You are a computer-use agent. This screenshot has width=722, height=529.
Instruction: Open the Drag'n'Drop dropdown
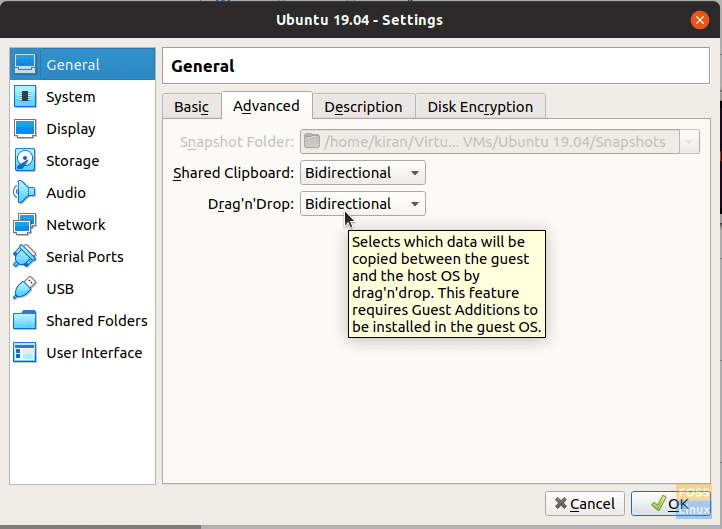(x=363, y=203)
